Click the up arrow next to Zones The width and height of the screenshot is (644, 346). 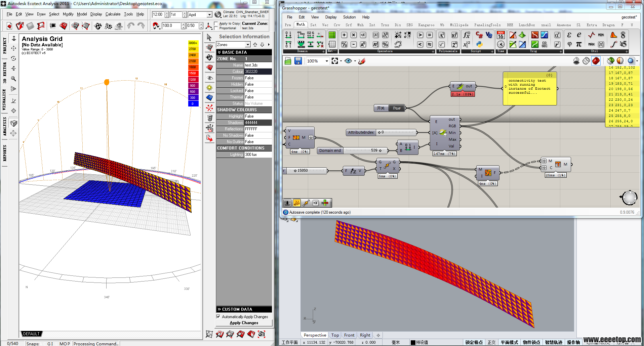255,45
